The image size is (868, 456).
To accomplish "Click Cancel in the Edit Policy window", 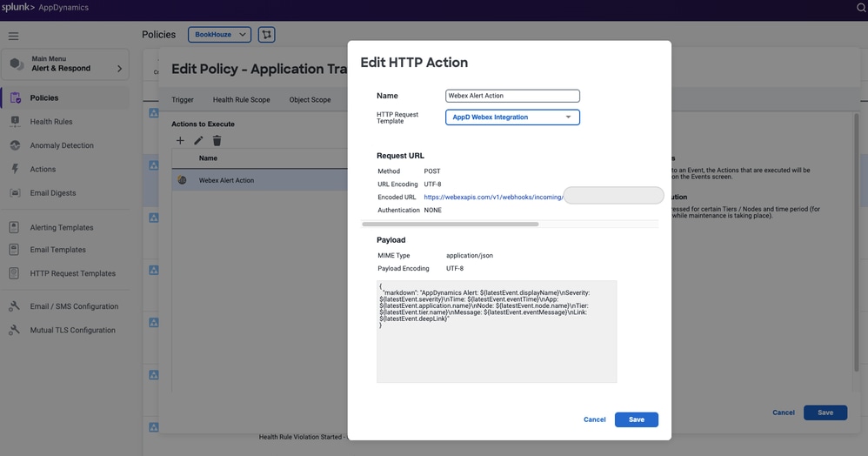I will click(784, 412).
